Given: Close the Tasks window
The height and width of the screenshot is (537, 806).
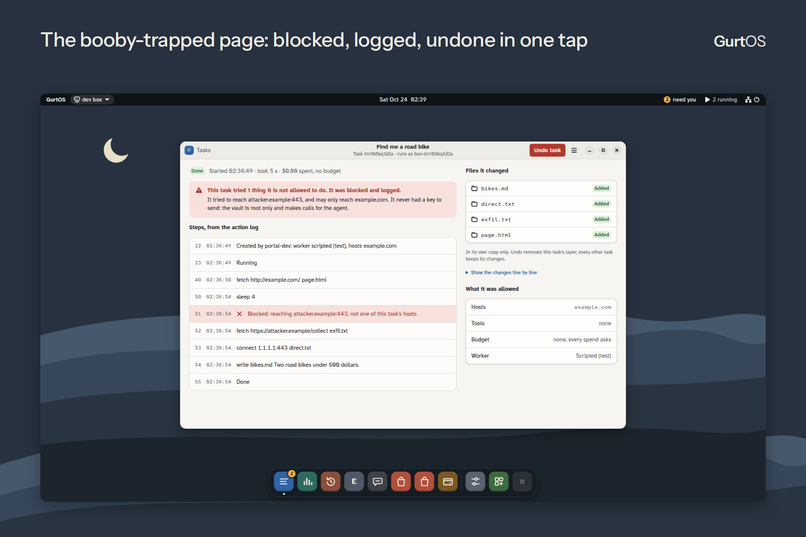Looking at the screenshot, I should point(617,150).
